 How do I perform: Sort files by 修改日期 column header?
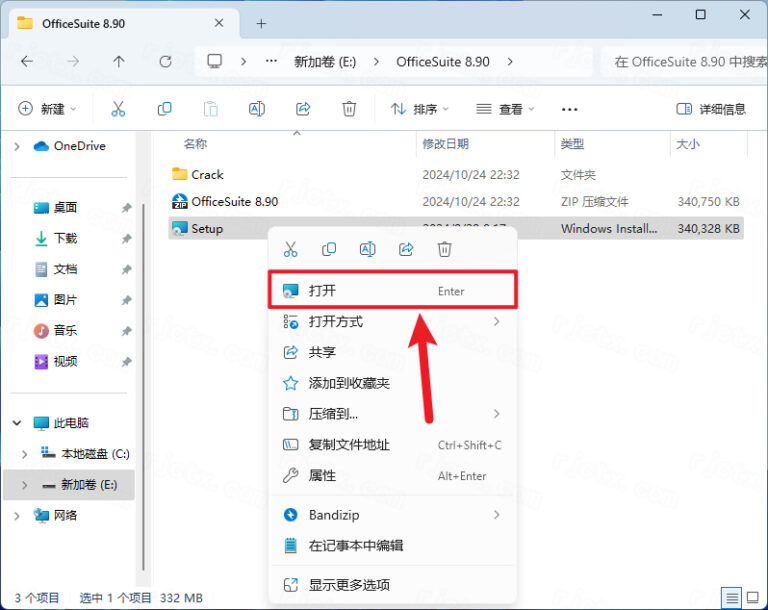click(447, 144)
